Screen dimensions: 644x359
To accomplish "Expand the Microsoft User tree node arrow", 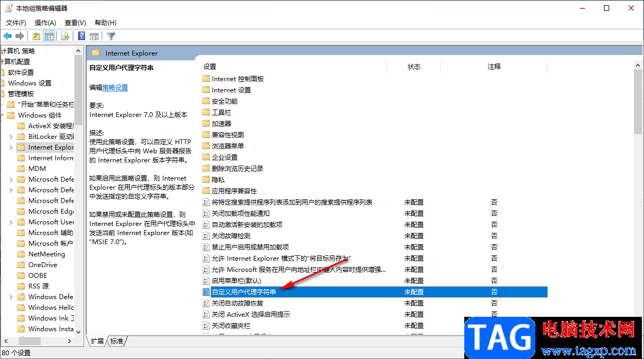I will 11,222.
